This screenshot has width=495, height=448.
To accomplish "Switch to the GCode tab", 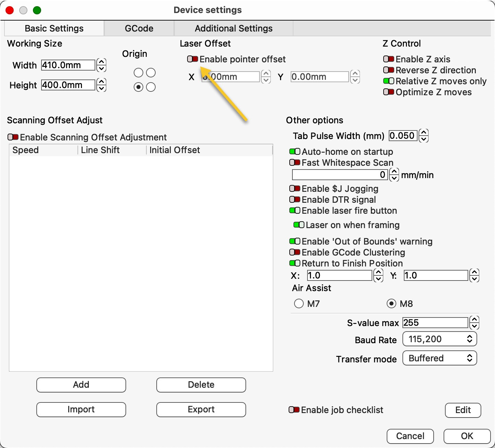I will tap(139, 28).
